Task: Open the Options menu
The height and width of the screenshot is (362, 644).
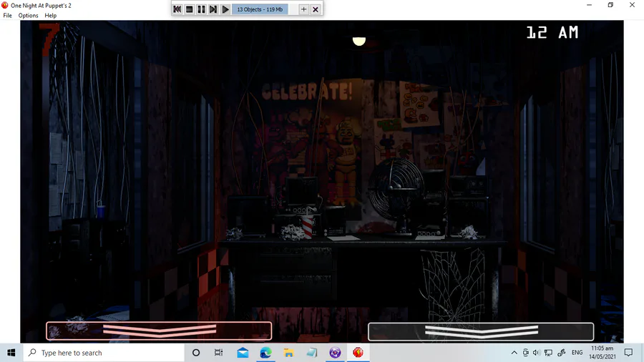Action: coord(28,16)
